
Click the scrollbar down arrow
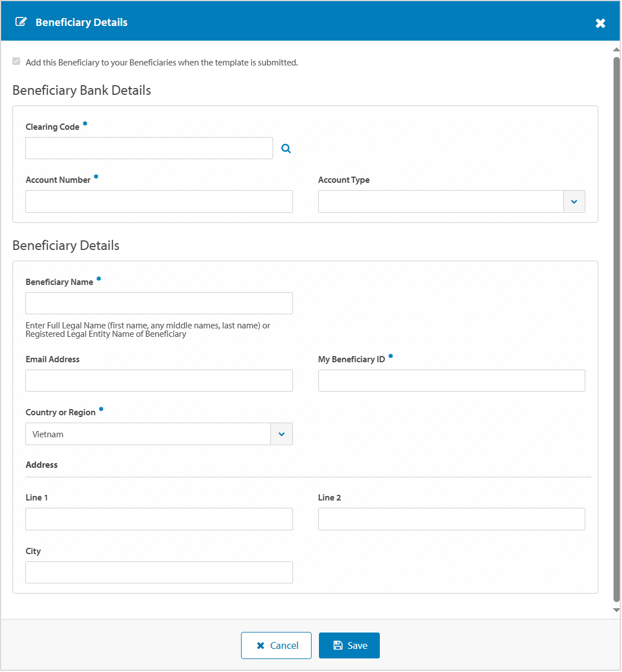616,610
